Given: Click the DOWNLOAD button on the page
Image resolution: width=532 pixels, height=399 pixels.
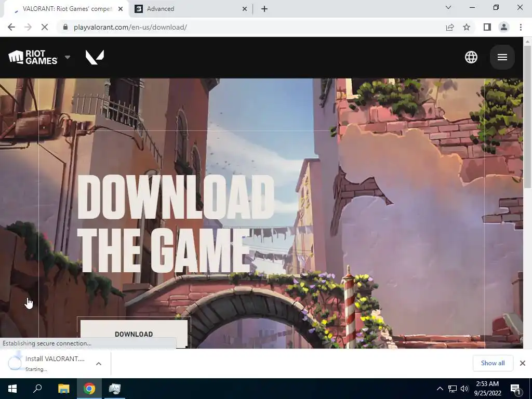Looking at the screenshot, I should tap(134, 334).
